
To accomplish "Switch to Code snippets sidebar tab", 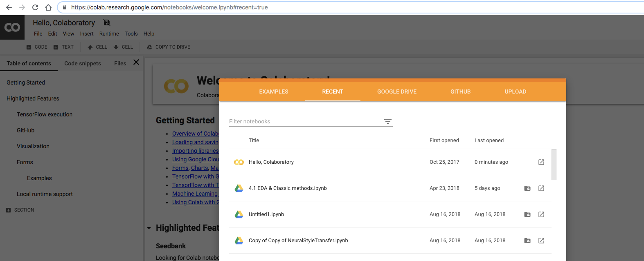I will (x=83, y=63).
